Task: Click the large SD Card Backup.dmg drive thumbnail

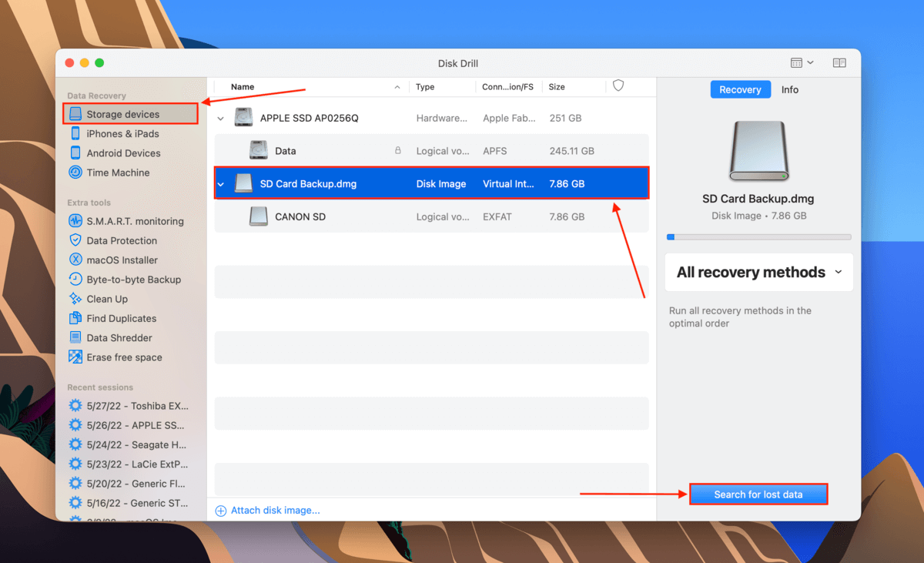Action: [759, 152]
